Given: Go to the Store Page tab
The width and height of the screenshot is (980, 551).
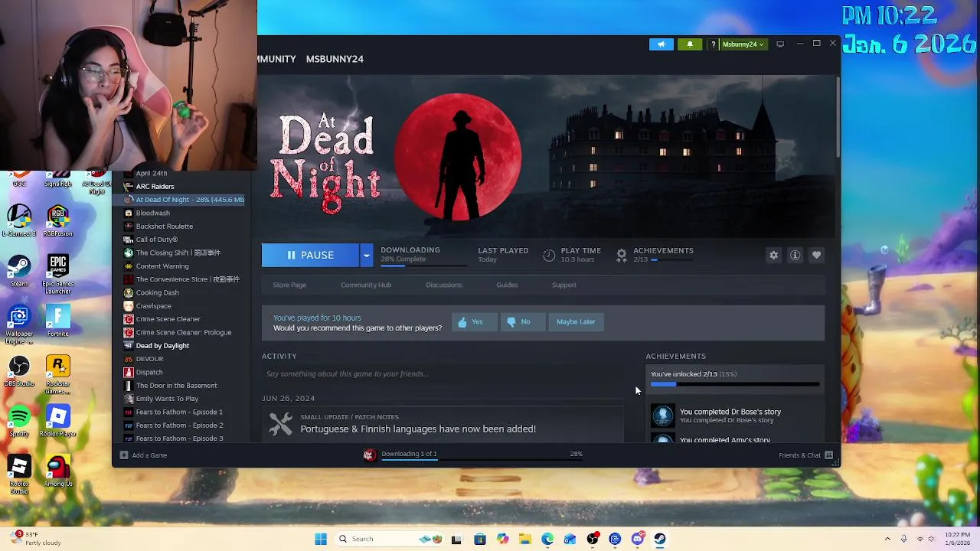Looking at the screenshot, I should [x=289, y=285].
